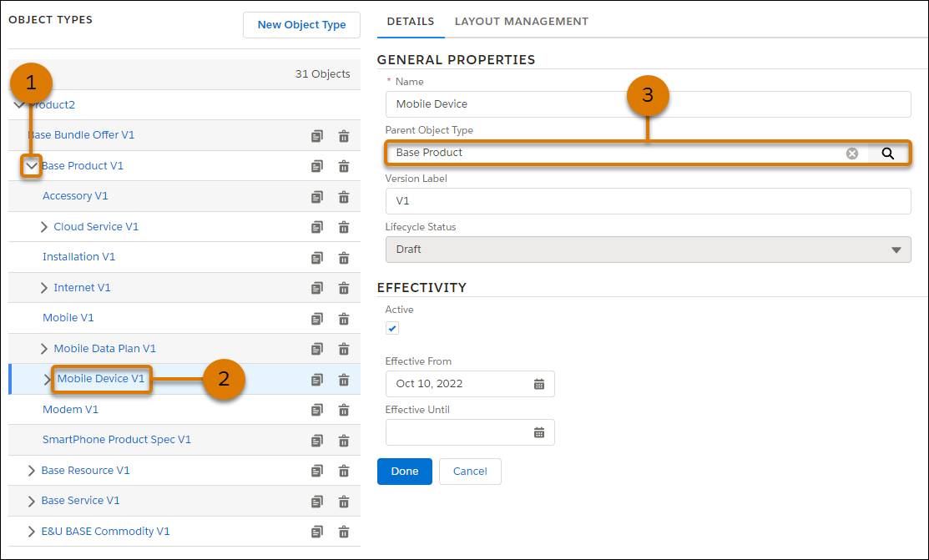Clone the Mobile V1 object type
This screenshot has width=929, height=560.
317,319
